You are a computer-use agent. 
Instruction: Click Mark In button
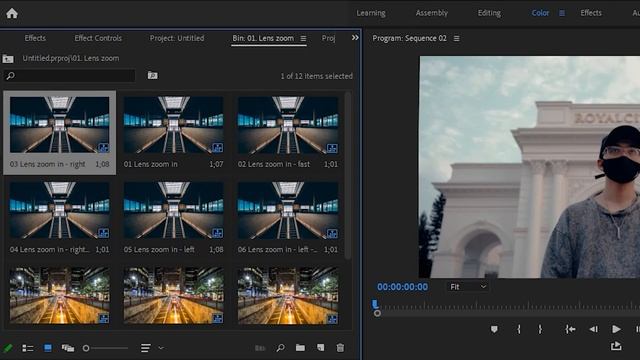(x=519, y=329)
